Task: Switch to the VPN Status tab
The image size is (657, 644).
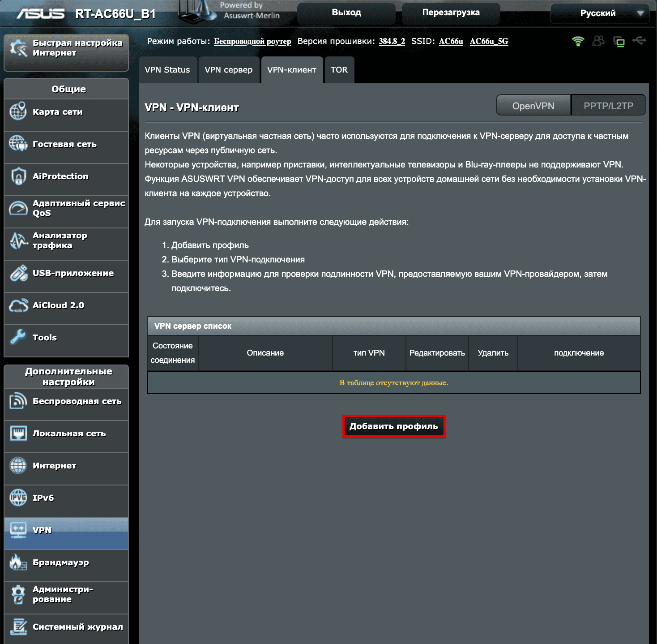Action: (167, 70)
